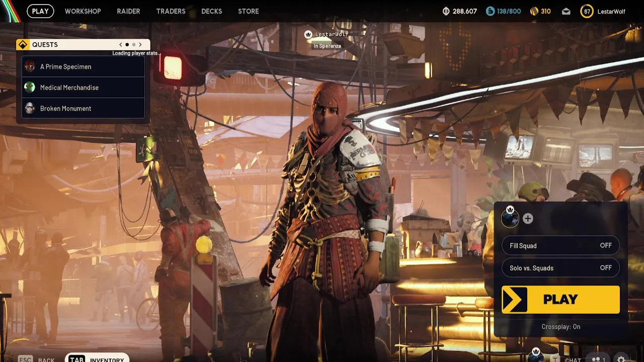Click the gold striped token icon
This screenshot has height=362, width=644.
click(534, 11)
